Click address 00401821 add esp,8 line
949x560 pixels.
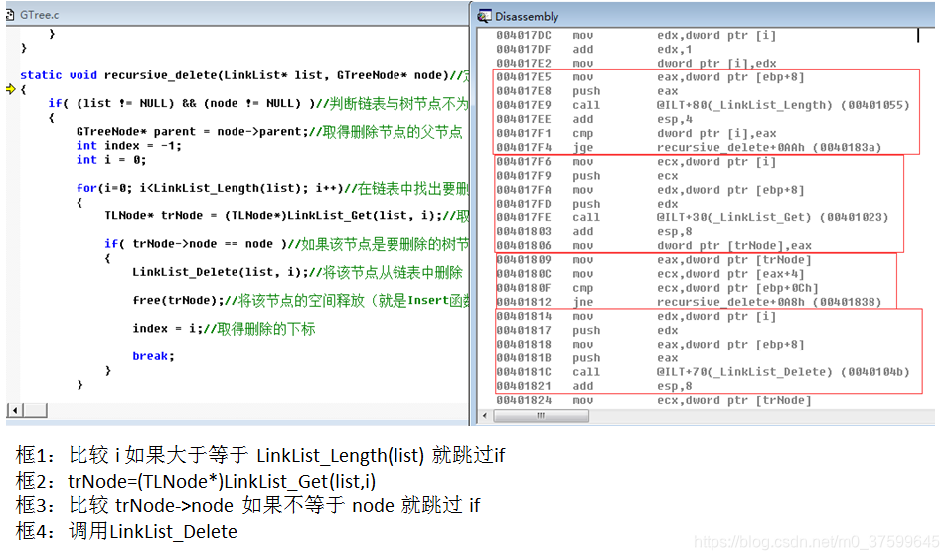pyautogui.click(x=594, y=386)
